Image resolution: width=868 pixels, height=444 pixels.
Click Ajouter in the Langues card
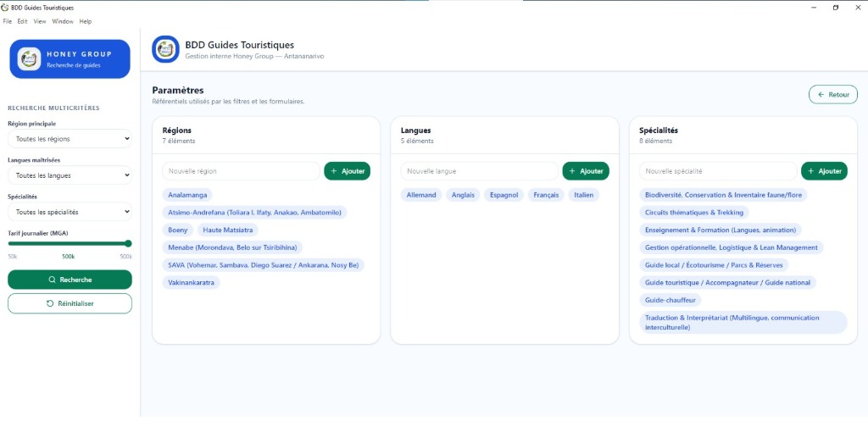tap(586, 171)
